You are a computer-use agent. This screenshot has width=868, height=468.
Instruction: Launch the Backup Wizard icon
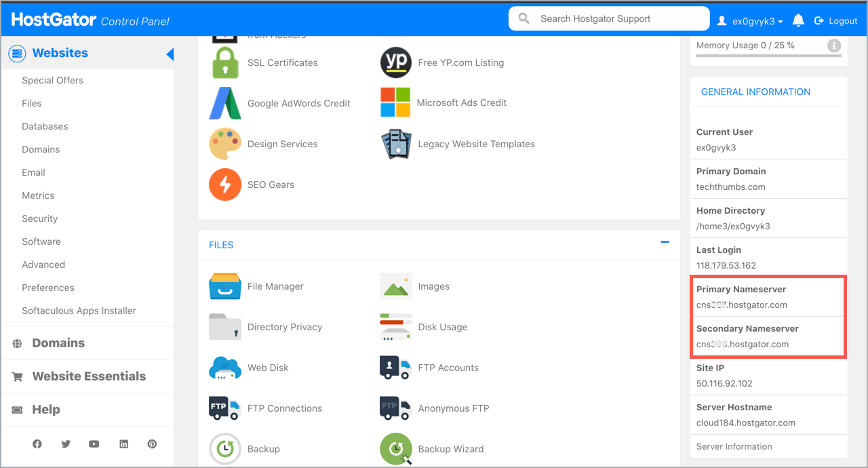pos(396,449)
